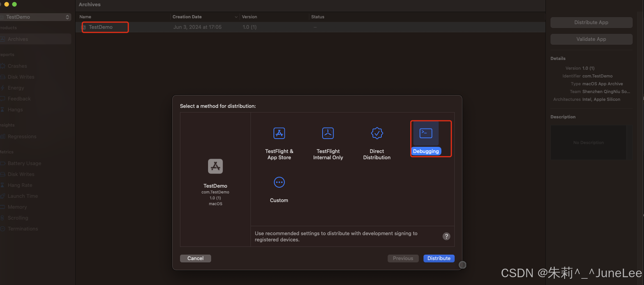
Task: Select Archives in sidebar
Action: click(x=35, y=39)
